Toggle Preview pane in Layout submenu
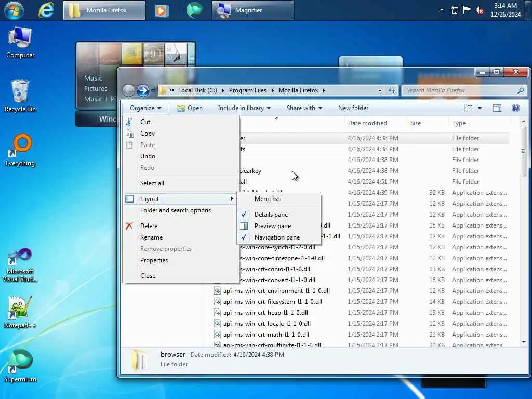The height and width of the screenshot is (399, 532). pyautogui.click(x=279, y=226)
